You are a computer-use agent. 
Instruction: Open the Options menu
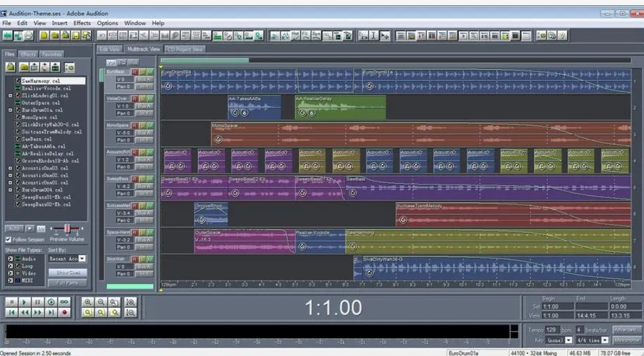[107, 23]
